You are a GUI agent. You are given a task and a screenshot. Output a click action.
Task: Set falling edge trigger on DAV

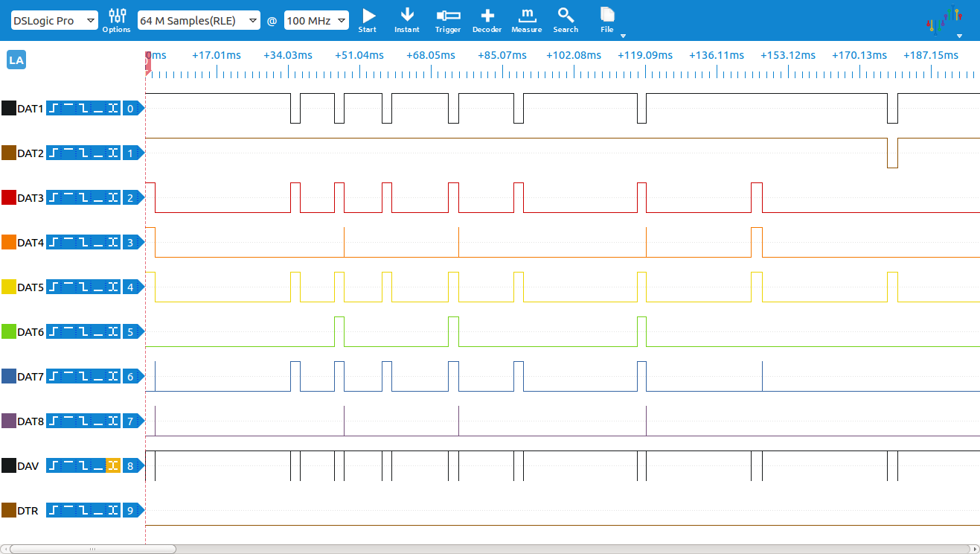click(83, 466)
